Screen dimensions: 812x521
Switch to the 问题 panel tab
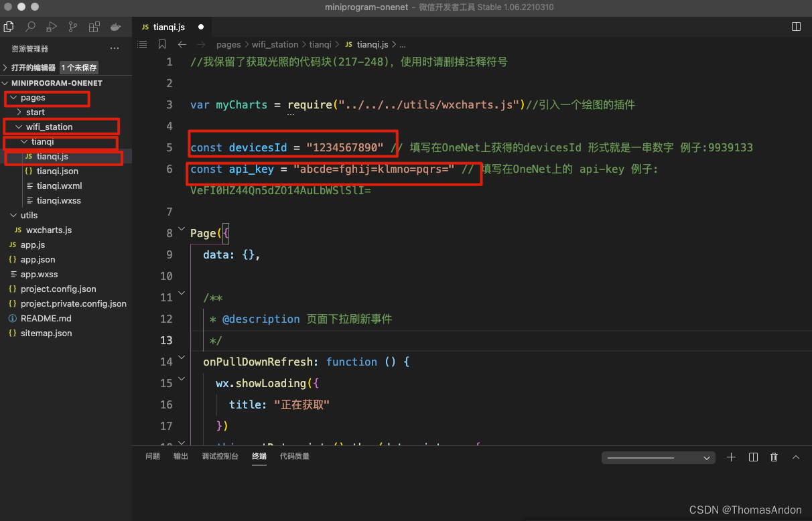tap(153, 456)
